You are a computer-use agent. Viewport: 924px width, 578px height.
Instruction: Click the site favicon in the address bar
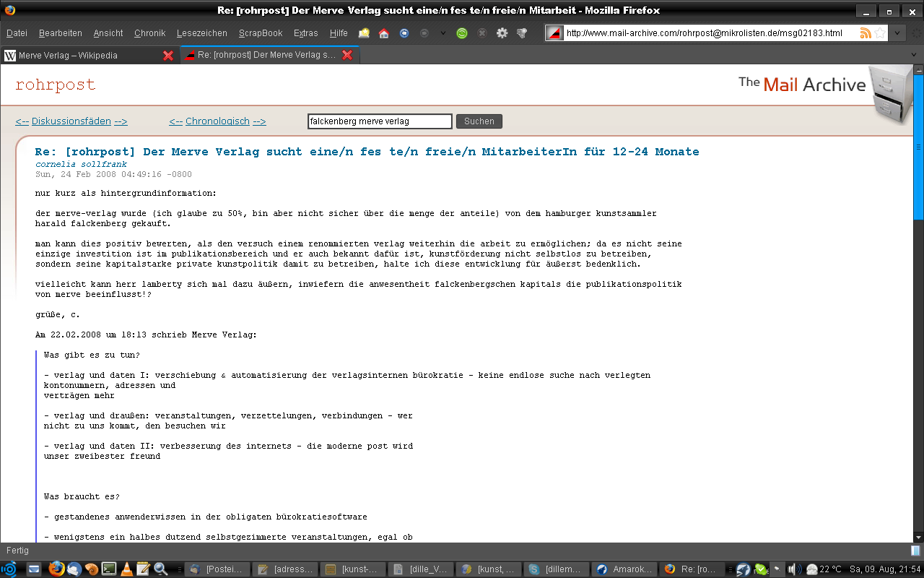[x=554, y=33]
